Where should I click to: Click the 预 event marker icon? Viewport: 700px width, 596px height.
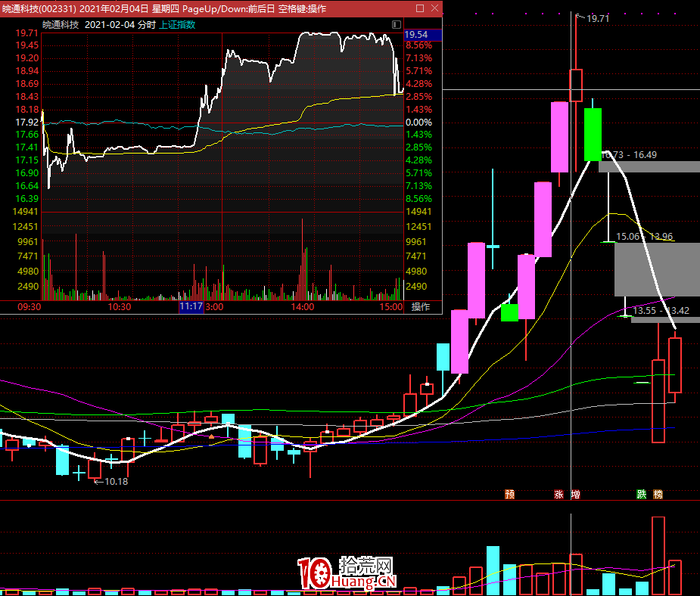pyautogui.click(x=510, y=495)
